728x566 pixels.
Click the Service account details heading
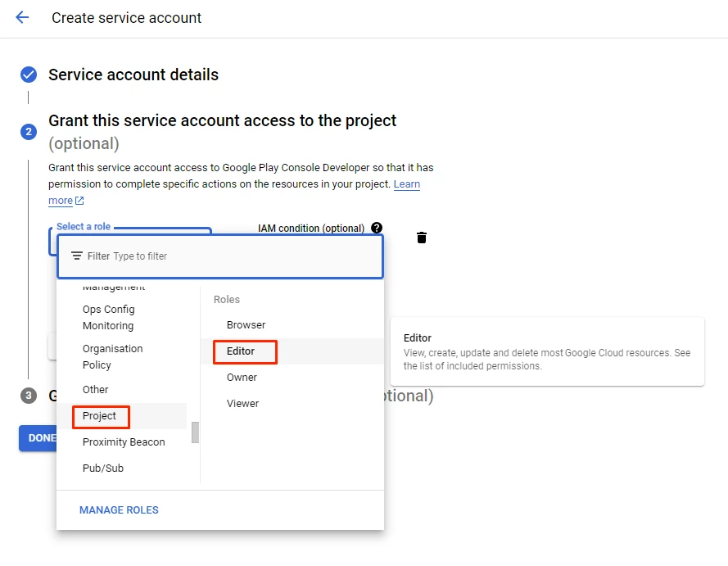pos(133,75)
